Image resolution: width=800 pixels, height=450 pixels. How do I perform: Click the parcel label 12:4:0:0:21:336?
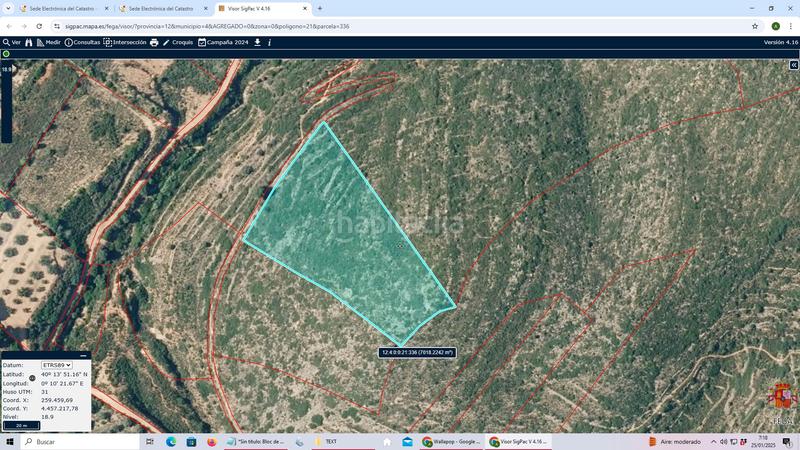coord(417,352)
